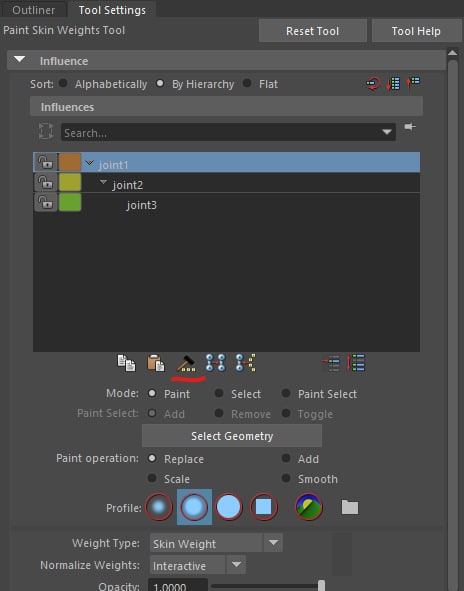Select the square brush profile
This screenshot has width=464, height=591.
(x=263, y=507)
